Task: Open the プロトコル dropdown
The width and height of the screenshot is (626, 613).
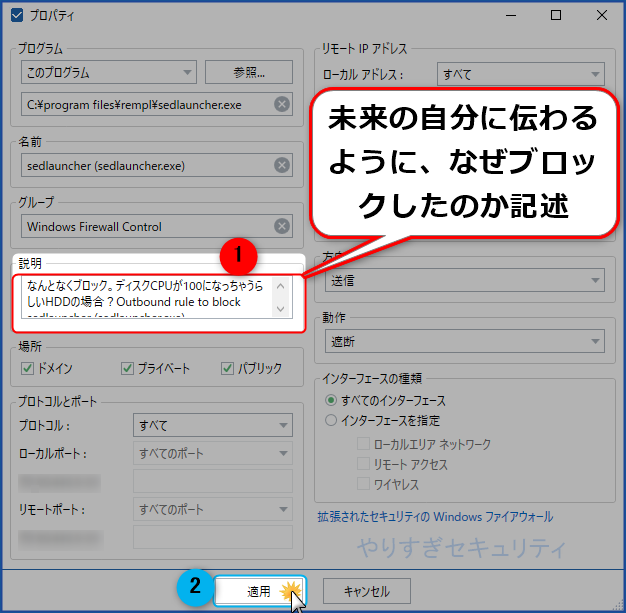Action: [x=213, y=425]
